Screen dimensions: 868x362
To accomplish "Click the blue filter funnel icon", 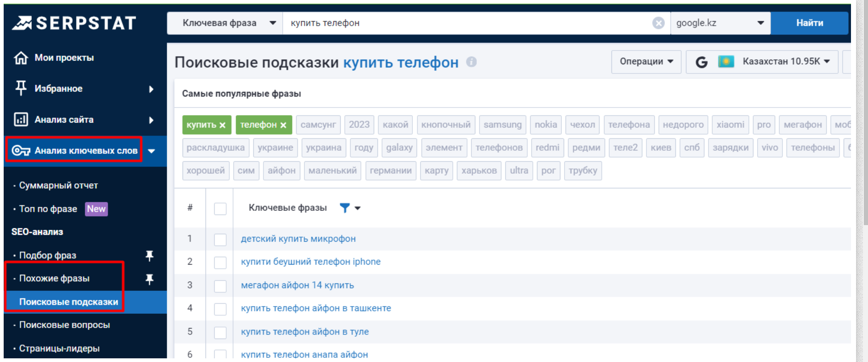I will (x=344, y=208).
